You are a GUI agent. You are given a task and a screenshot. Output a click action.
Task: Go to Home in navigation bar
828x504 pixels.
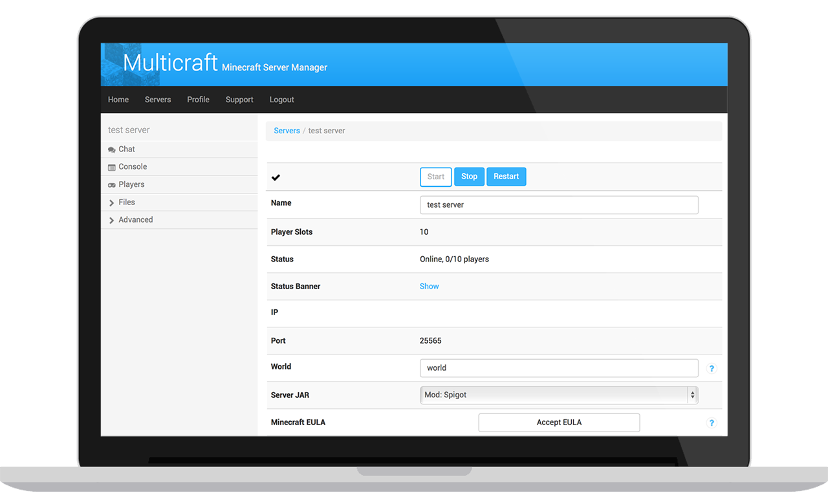[x=118, y=100]
